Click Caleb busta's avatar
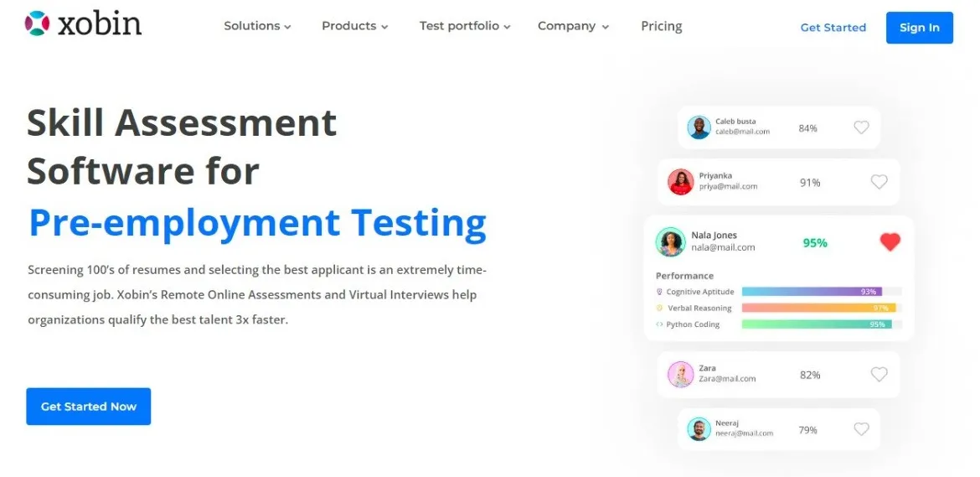 (x=699, y=127)
